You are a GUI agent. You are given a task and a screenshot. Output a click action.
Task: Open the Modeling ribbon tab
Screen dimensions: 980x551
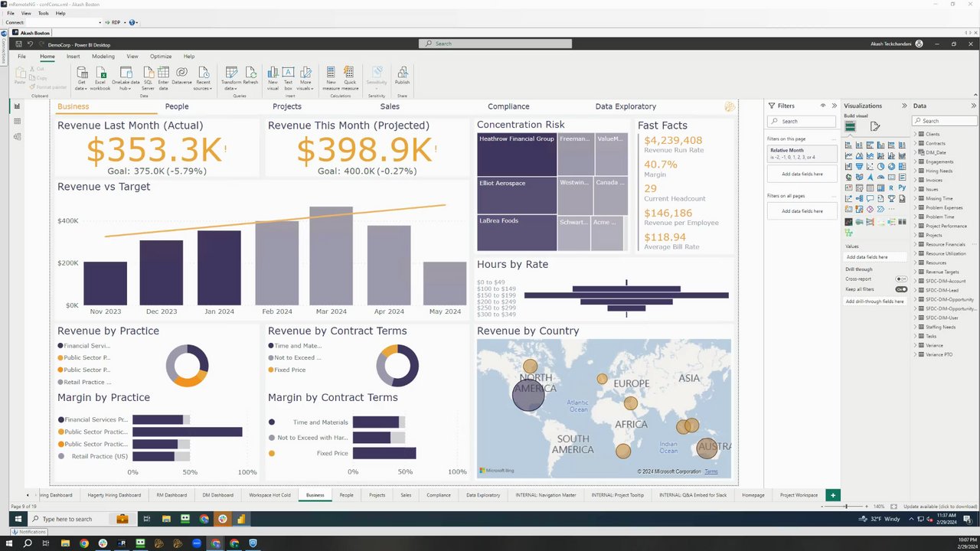coord(103,57)
